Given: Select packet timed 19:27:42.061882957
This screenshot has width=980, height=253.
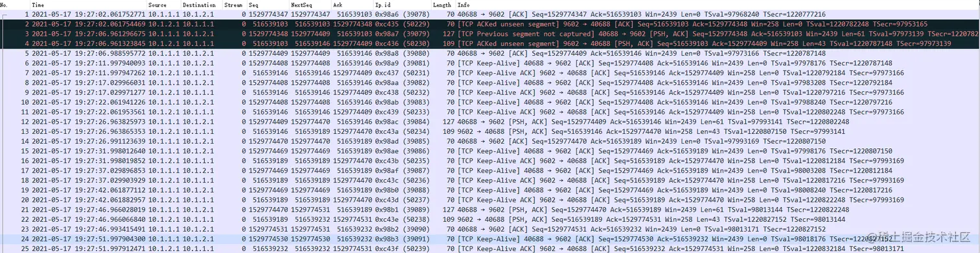Looking at the screenshot, I should tap(490, 199).
